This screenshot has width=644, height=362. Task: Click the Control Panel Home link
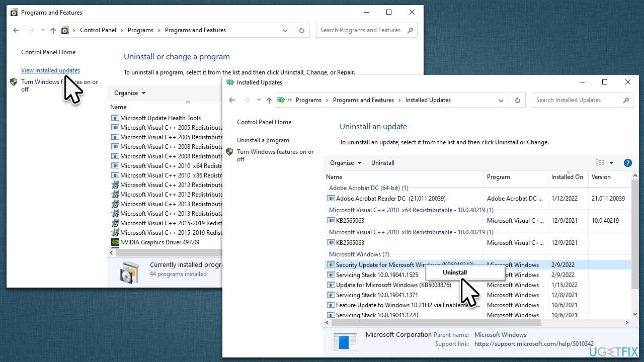point(264,122)
